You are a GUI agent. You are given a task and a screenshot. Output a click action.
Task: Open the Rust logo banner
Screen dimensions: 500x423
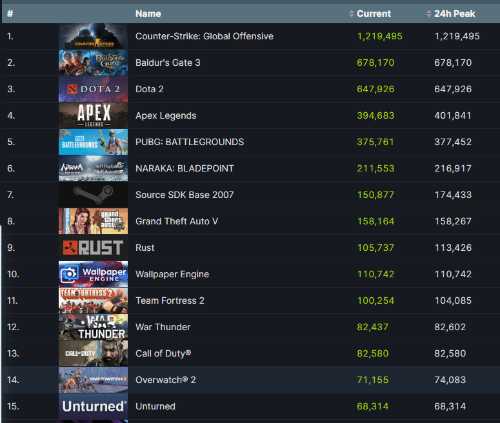point(93,248)
